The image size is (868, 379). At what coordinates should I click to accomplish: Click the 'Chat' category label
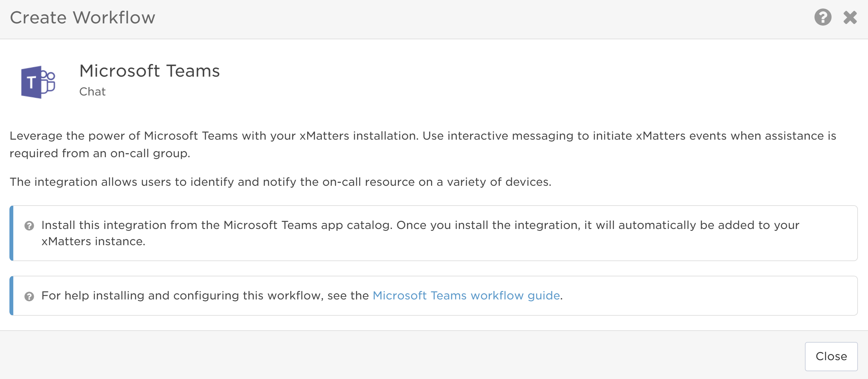click(x=92, y=92)
